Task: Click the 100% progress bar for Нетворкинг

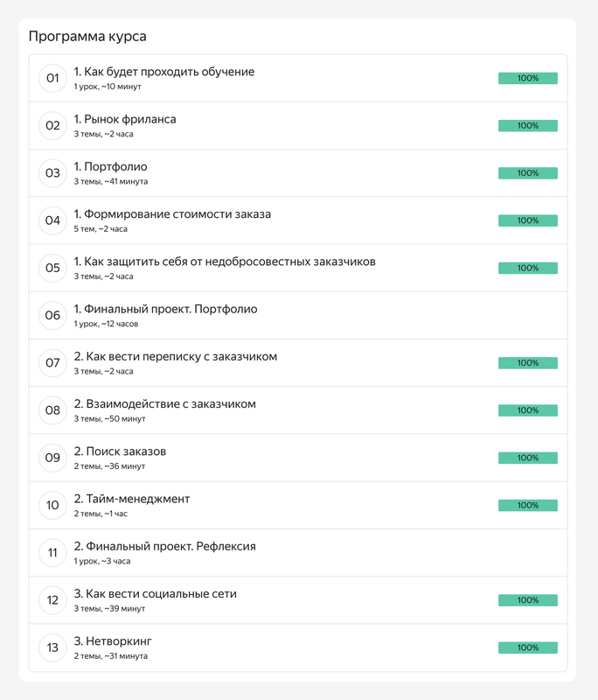Action: tap(527, 647)
